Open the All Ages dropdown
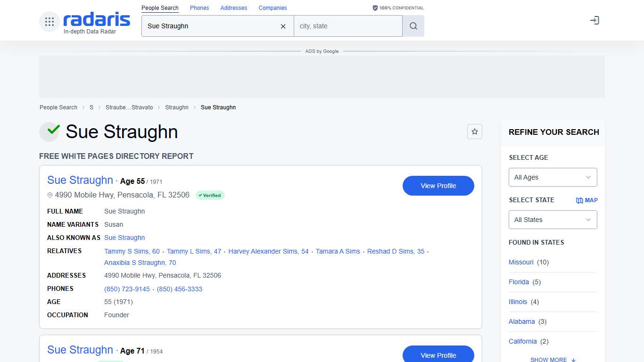644x362 pixels. point(553,177)
